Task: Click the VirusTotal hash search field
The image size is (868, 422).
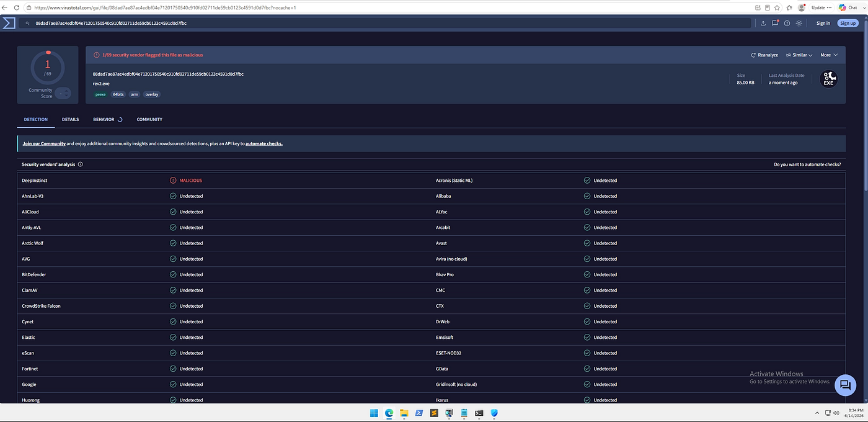Action: pos(384,23)
